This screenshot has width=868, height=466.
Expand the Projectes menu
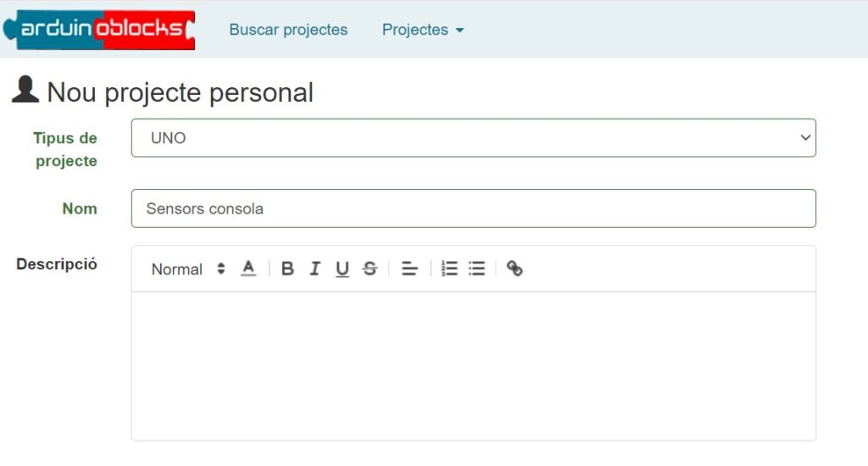[423, 30]
